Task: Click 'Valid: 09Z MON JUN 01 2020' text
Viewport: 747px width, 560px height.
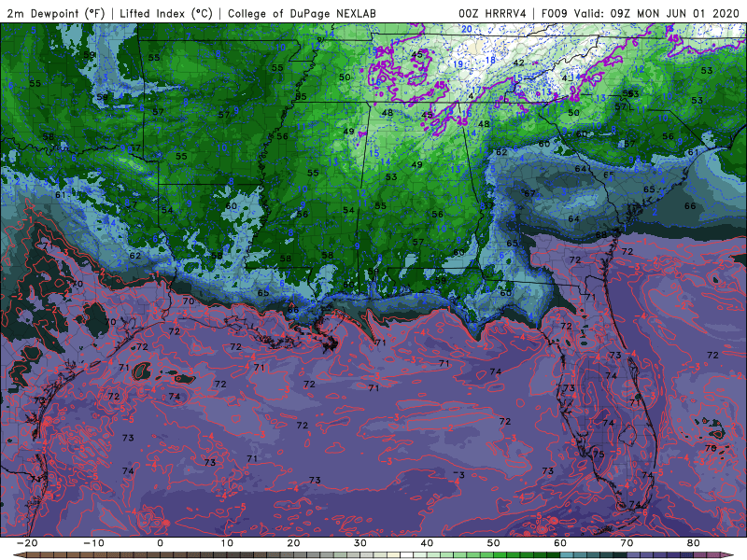Action: pyautogui.click(x=656, y=13)
